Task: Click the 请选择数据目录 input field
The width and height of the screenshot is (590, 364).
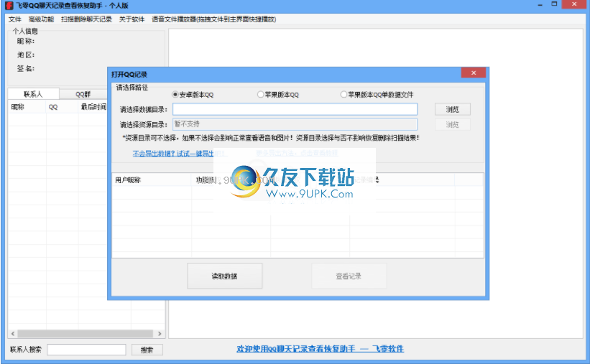Action: [x=295, y=109]
